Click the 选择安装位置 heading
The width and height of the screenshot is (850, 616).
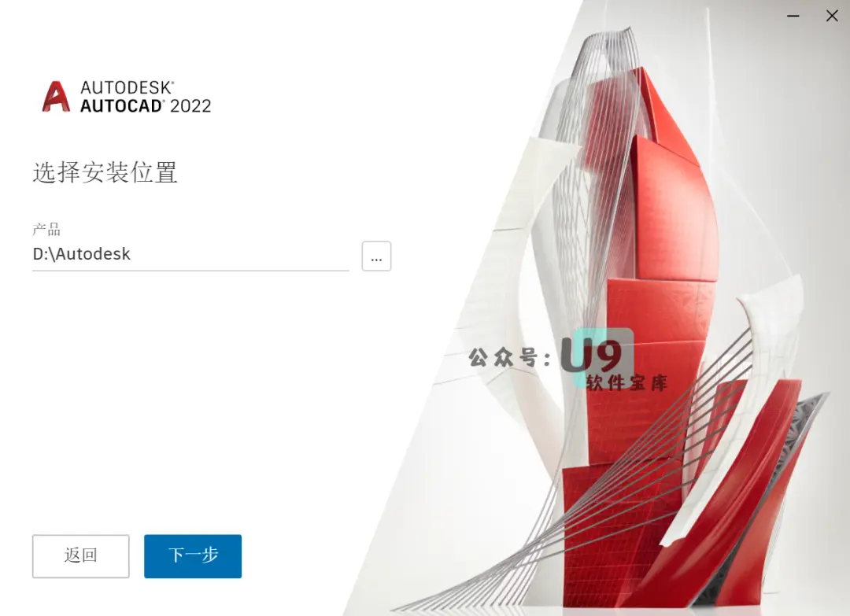(105, 173)
